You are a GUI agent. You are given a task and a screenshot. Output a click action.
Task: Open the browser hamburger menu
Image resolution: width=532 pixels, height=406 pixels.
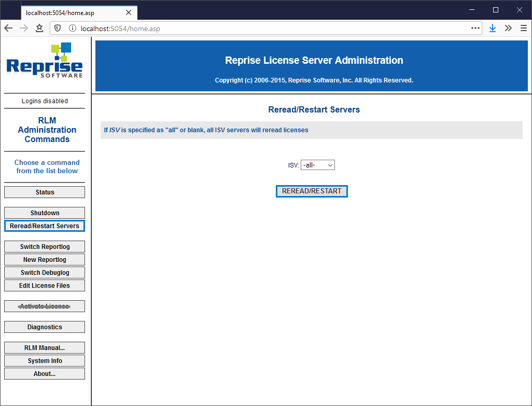524,28
